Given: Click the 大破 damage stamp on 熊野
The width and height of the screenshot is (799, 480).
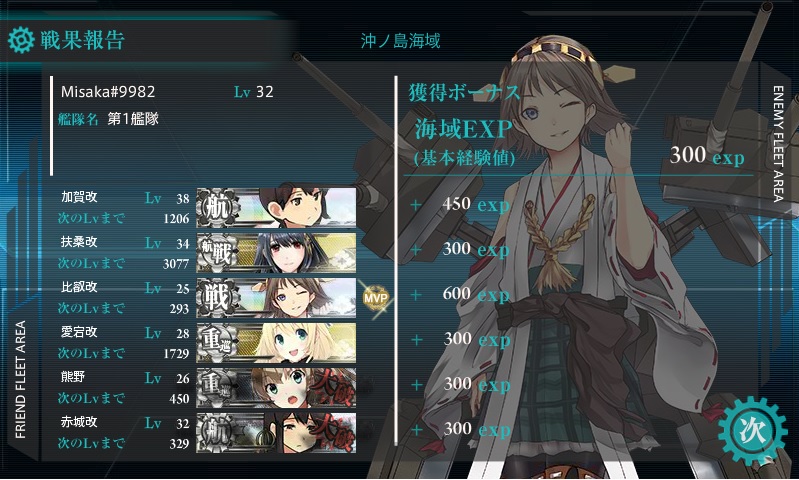Looking at the screenshot, I should [332, 388].
